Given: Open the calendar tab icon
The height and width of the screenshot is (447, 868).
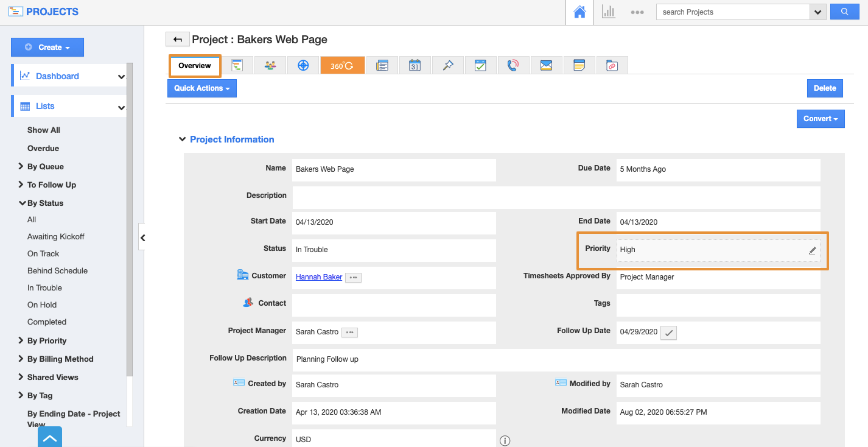Looking at the screenshot, I should tap(415, 65).
